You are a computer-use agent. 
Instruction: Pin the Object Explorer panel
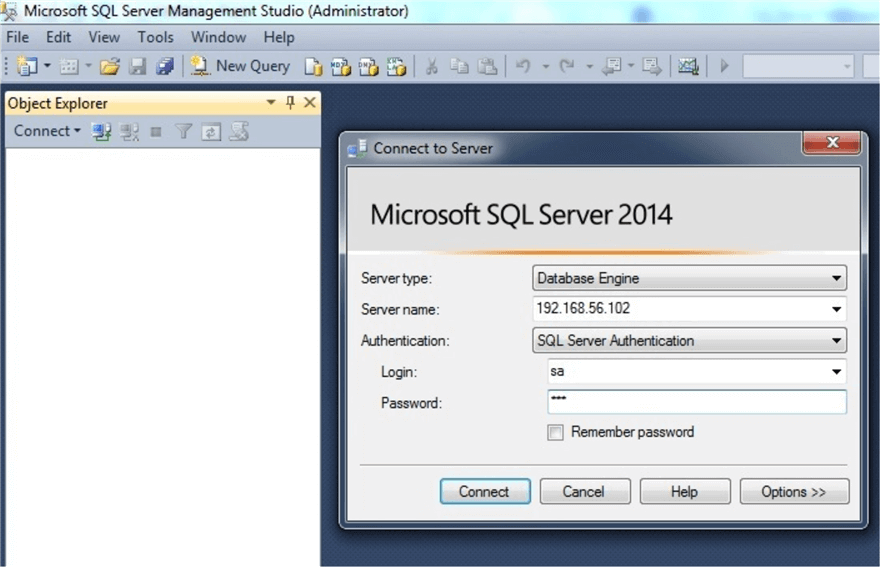point(290,102)
